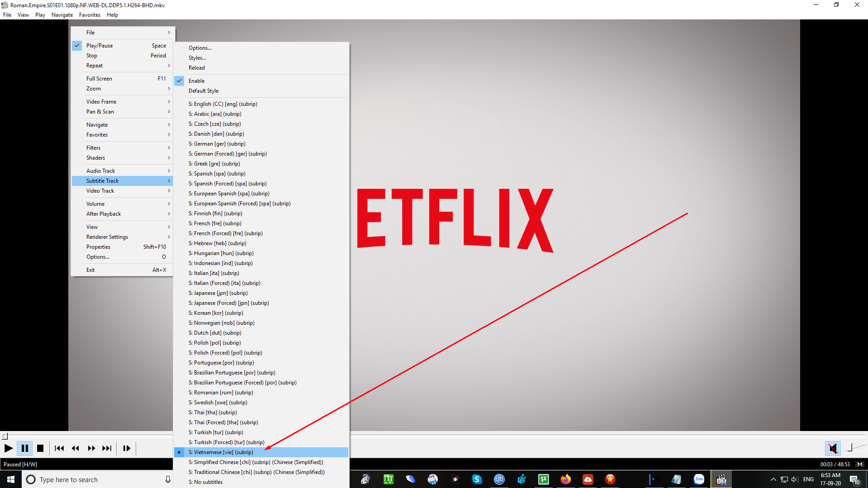Open the Help menu in menu bar
Screen dimensions: 868x488
click(x=112, y=15)
